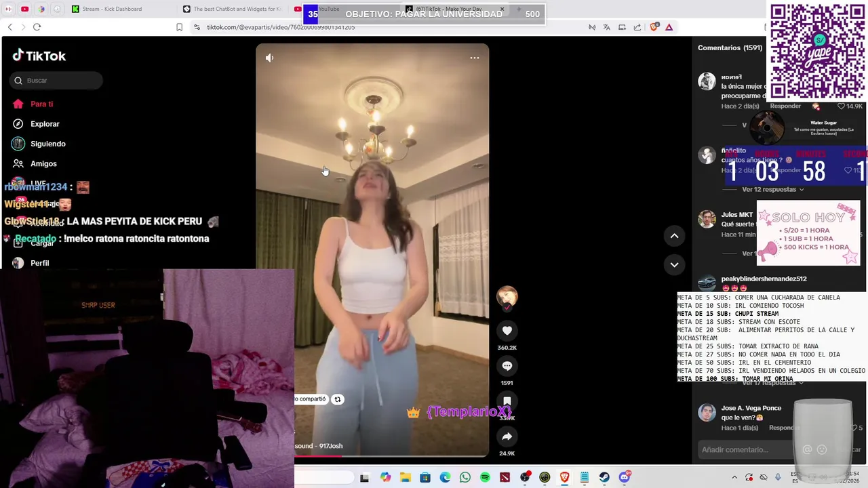Screen dimensions: 868x488
Task: Go to previous video with up chevron
Action: [674, 236]
